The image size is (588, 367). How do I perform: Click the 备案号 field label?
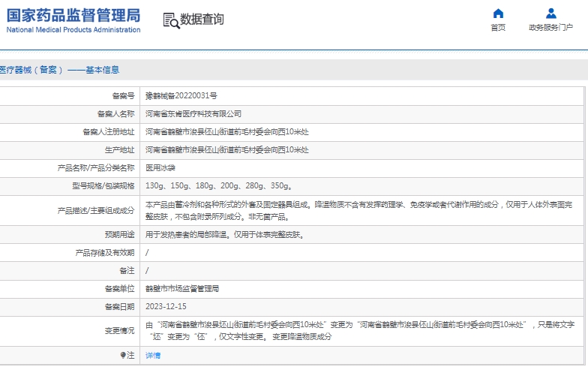pos(123,96)
